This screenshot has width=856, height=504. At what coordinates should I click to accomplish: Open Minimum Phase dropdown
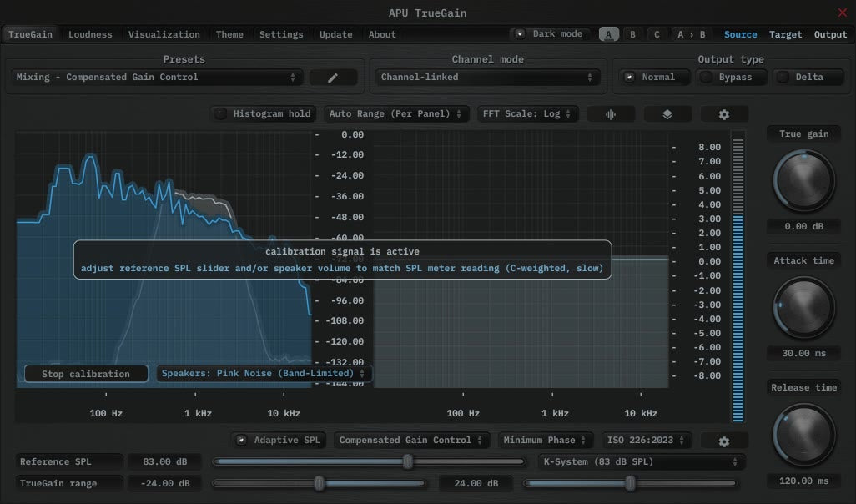(544, 440)
